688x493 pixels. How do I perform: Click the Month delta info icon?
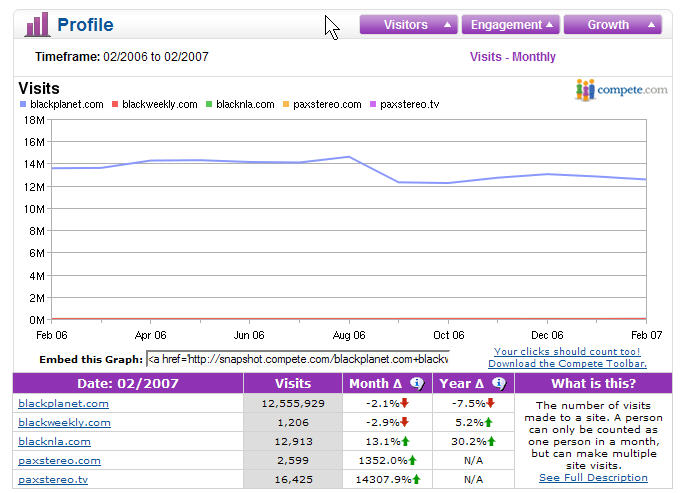pos(417,383)
